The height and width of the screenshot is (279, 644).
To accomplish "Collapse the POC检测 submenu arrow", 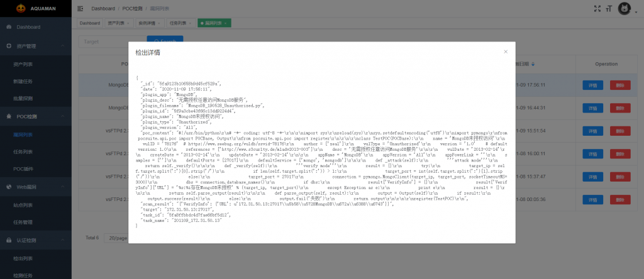I will pyautogui.click(x=62, y=116).
